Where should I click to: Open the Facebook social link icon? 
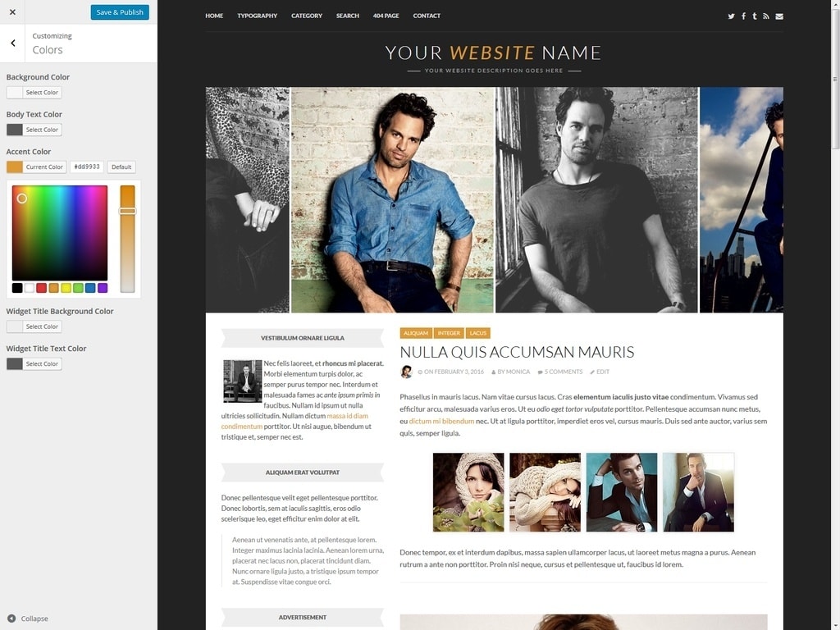[x=743, y=16]
